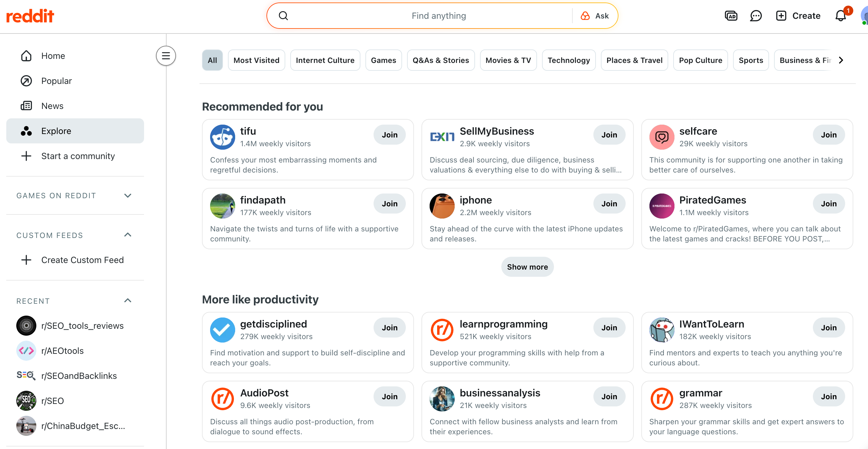Click the tifu community avatar
This screenshot has height=449, width=868.
click(222, 137)
